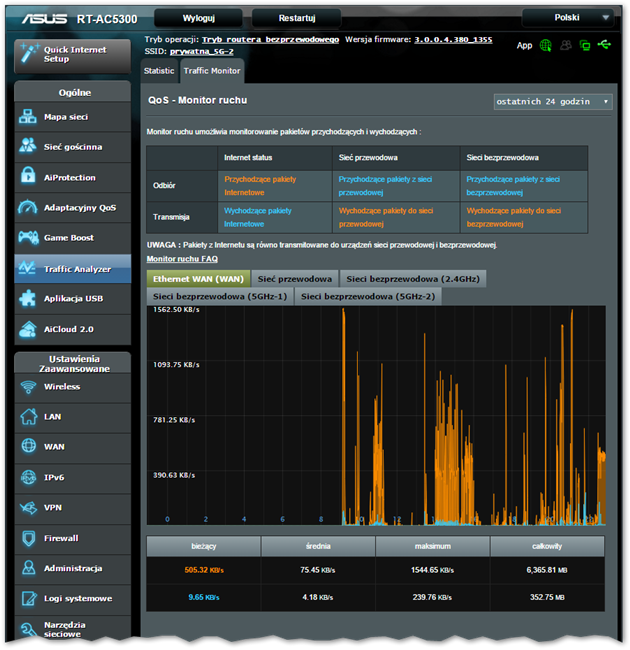This screenshot has height=650, width=630.
Task: Click the ASUS logo
Action: 44,19
